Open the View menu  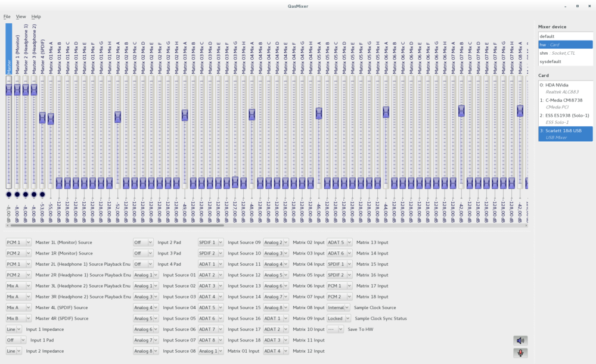tap(21, 17)
